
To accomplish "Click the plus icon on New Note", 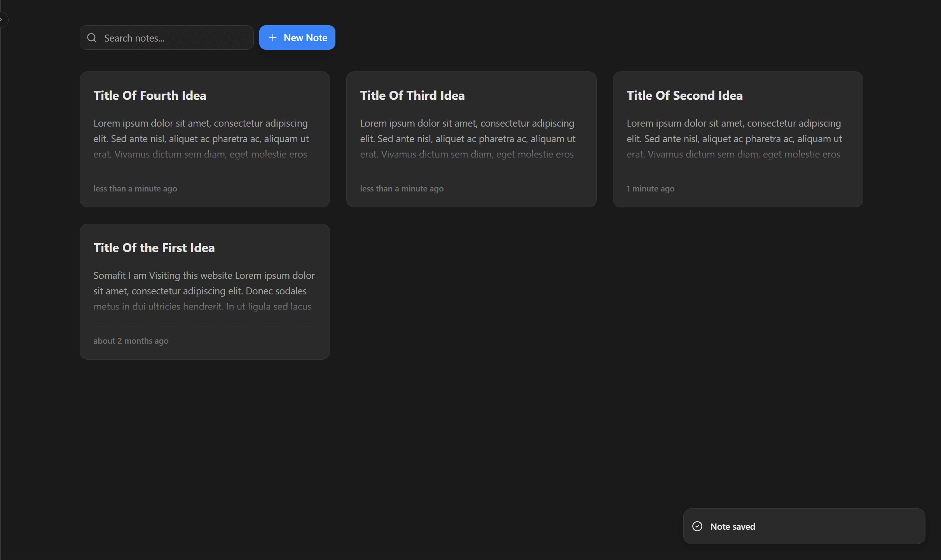I will point(273,38).
